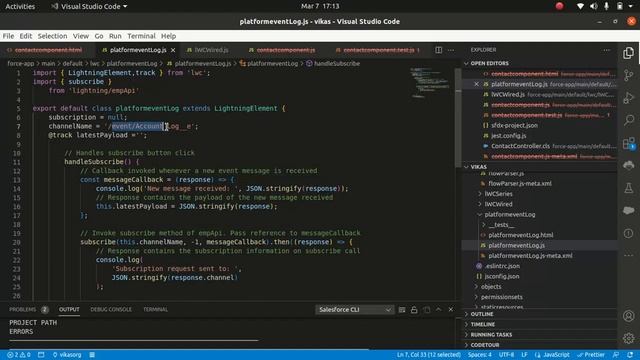The image size is (640, 360).
Task: Clear the output panel
Action: (402, 310)
